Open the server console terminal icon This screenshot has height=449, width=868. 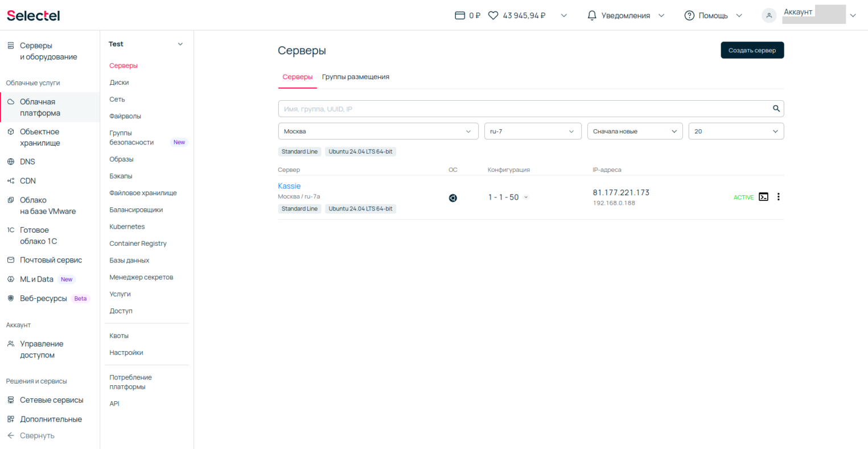[x=763, y=197]
